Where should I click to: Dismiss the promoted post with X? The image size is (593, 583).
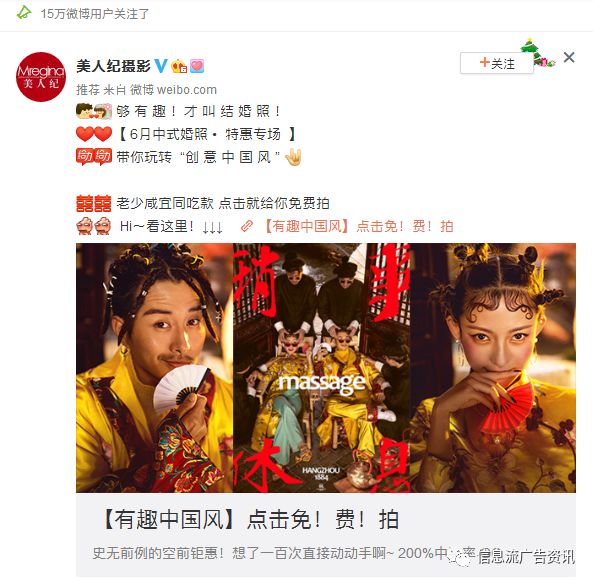pyautogui.click(x=569, y=57)
